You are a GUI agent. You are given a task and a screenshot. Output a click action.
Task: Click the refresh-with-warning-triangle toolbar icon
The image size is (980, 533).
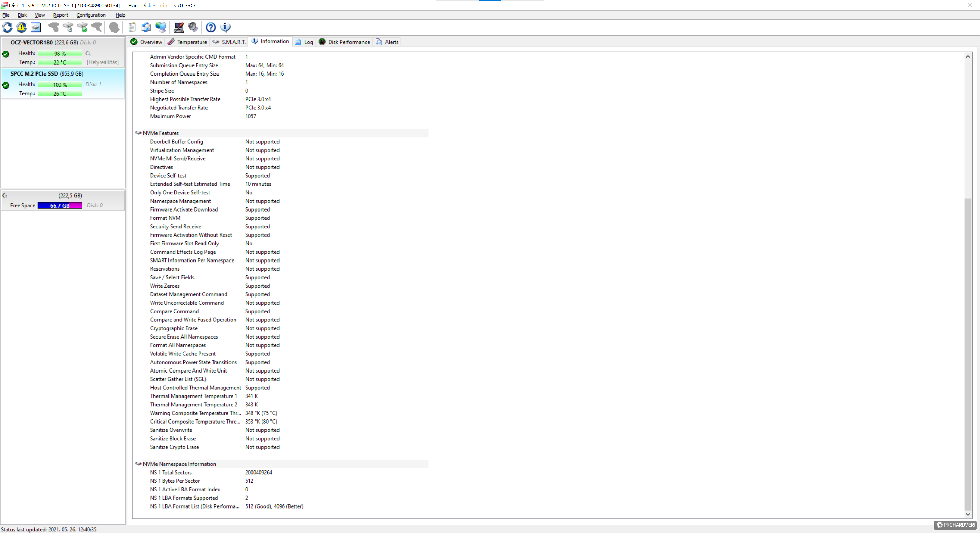[21, 27]
